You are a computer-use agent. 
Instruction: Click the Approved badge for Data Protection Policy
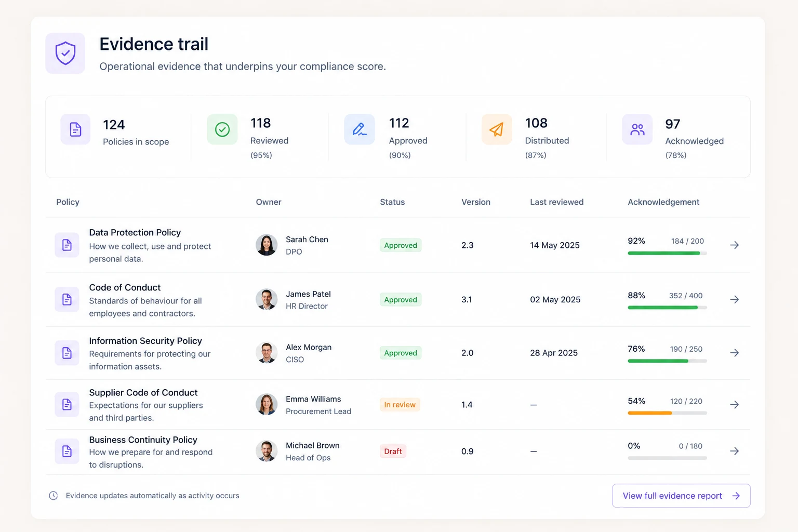[401, 245]
